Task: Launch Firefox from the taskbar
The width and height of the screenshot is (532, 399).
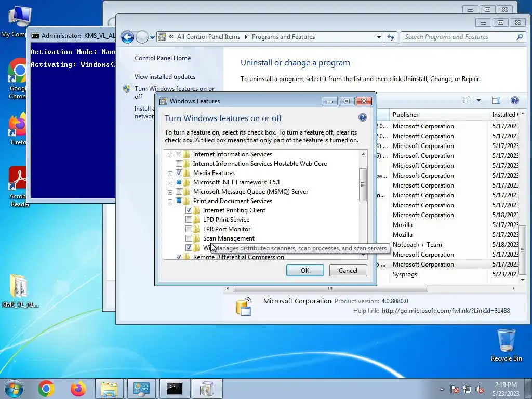Action: pos(78,389)
